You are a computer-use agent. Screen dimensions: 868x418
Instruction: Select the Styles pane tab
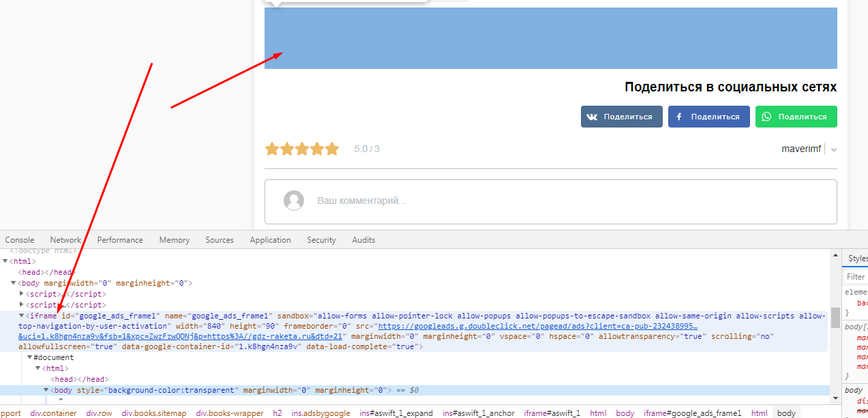point(857,258)
